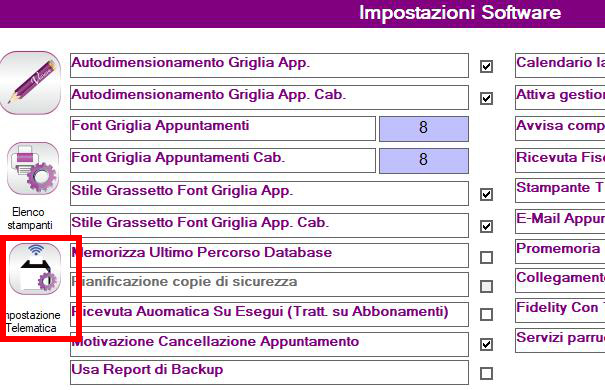
Task: Click the Font Griglia Appuntamenti Cab. value field
Action: click(424, 160)
